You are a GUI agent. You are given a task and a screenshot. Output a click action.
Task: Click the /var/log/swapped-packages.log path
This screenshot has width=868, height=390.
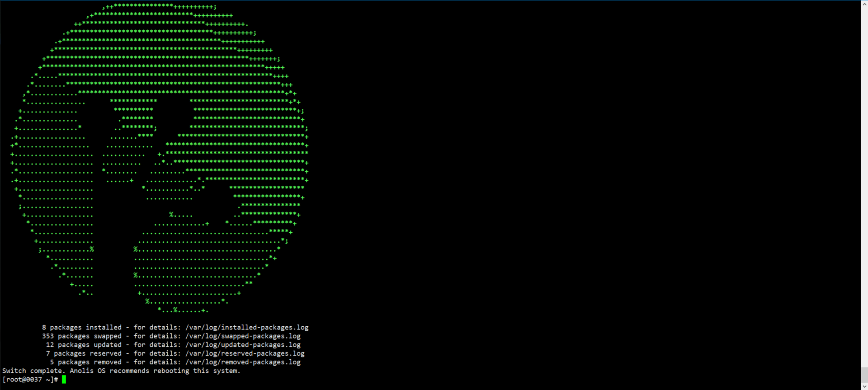coord(243,336)
